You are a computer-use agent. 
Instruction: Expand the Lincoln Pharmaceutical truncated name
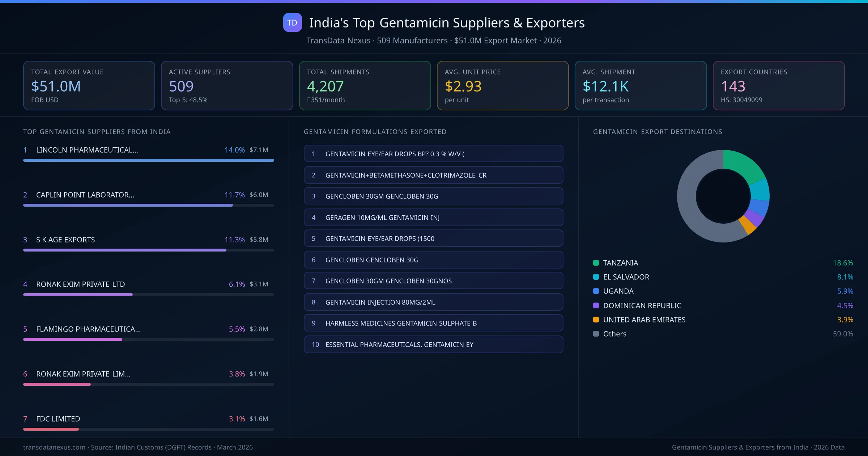click(87, 150)
